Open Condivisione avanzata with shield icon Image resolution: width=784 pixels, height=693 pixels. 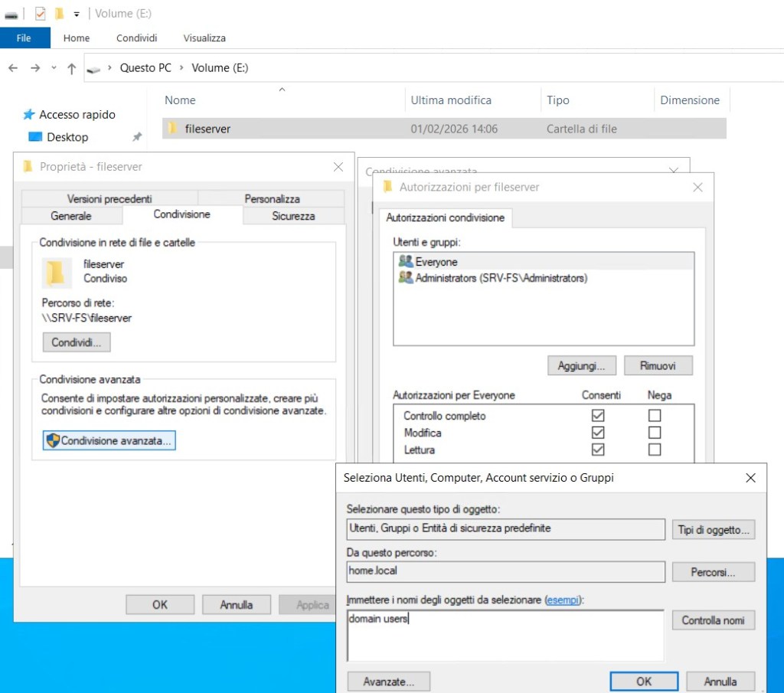[x=109, y=441]
